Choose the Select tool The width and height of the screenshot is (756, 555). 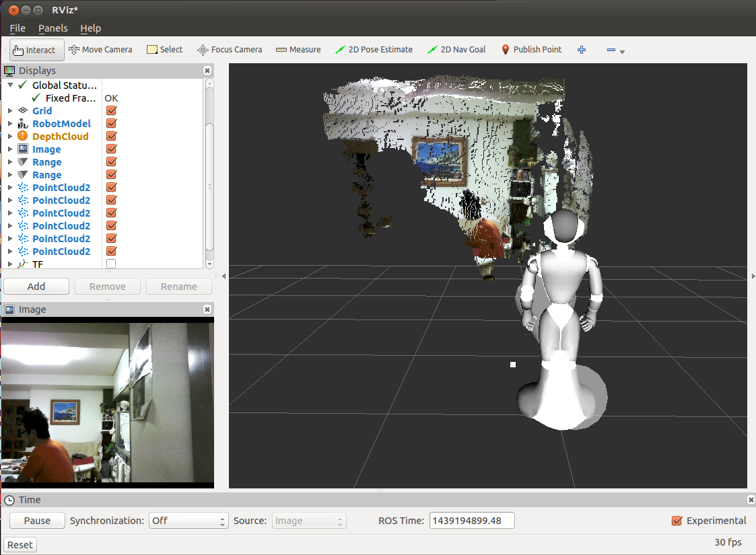click(164, 50)
